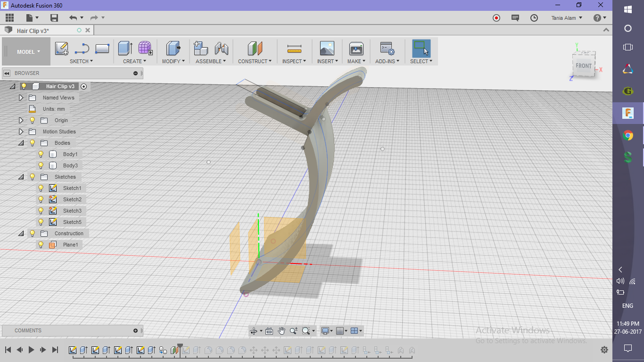Open the Data Panel grid icon

[10, 18]
